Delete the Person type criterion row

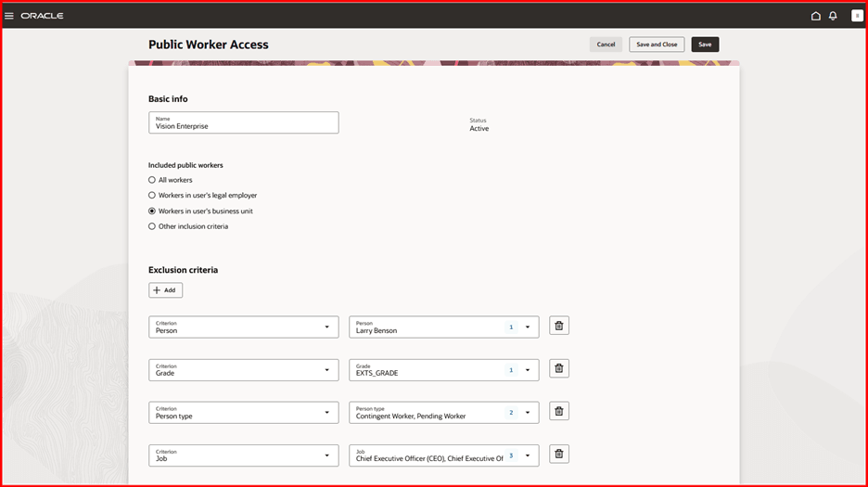point(559,411)
